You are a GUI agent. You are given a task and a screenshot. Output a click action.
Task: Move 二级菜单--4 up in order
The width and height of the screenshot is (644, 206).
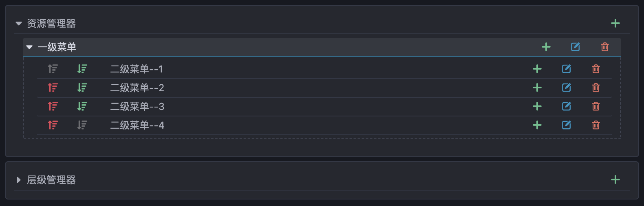53,125
